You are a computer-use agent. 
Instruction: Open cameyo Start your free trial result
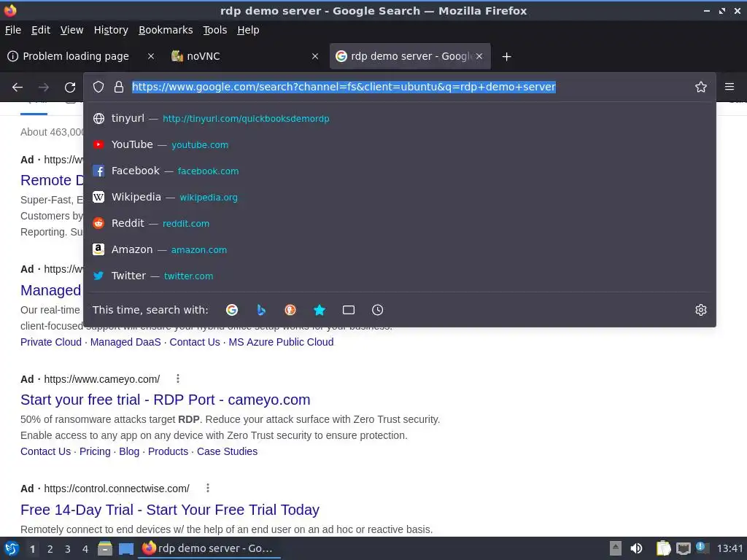tap(166, 400)
